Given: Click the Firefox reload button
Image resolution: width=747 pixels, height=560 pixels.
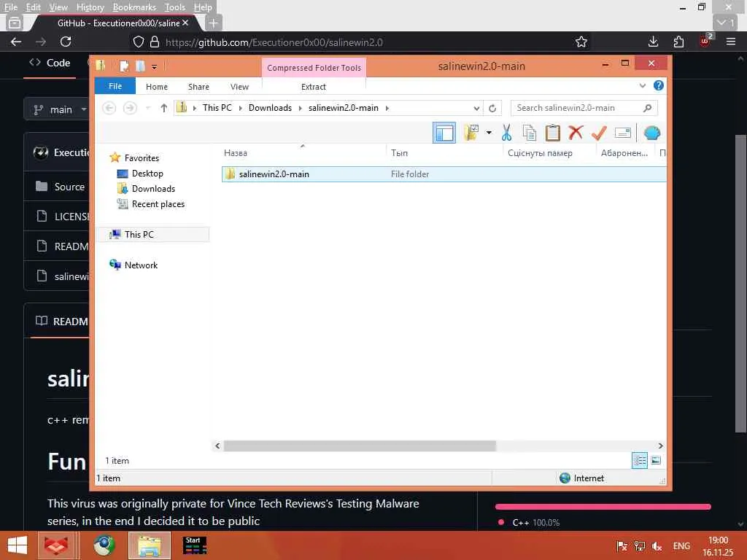Looking at the screenshot, I should coord(66,42).
